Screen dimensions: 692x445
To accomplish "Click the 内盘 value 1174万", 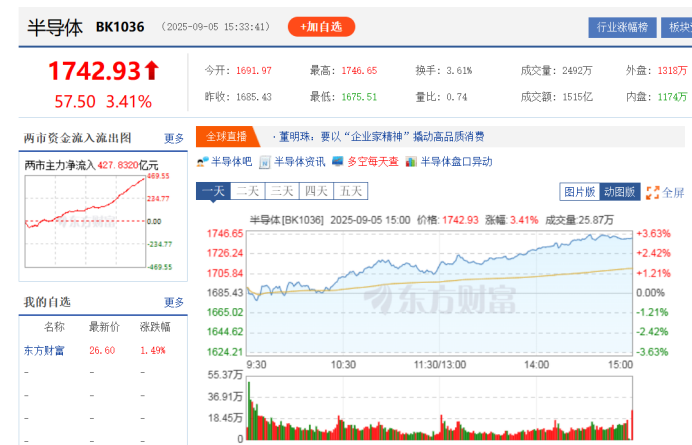I will (673, 97).
